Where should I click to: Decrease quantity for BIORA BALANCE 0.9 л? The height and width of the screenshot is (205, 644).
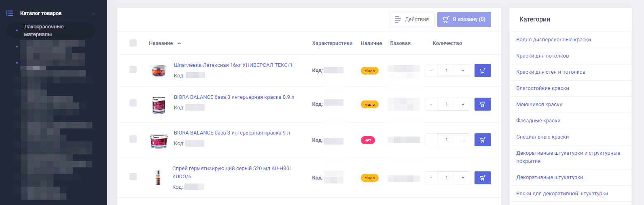[431, 104]
